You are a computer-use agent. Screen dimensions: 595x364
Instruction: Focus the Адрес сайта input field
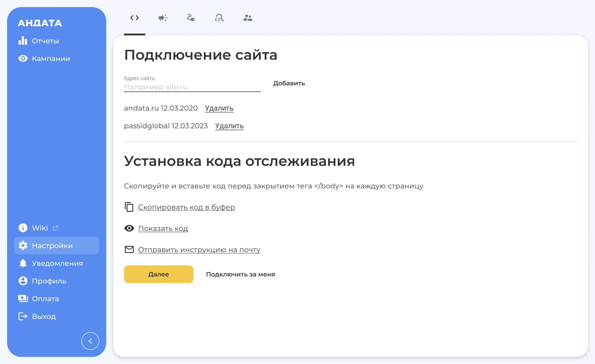[x=192, y=87]
